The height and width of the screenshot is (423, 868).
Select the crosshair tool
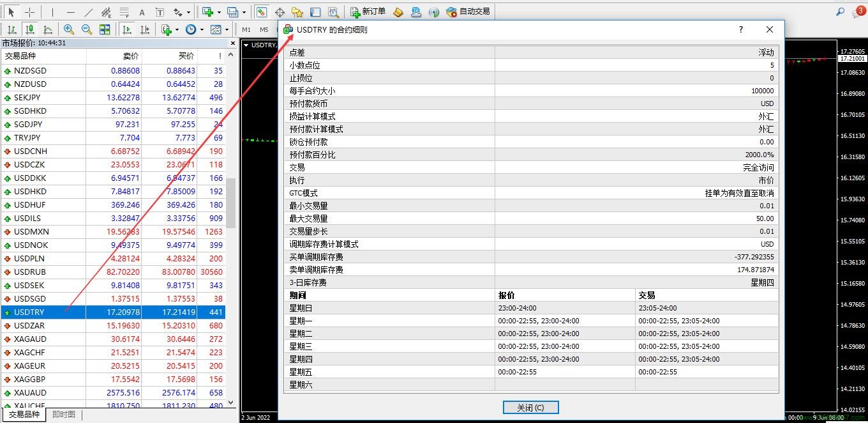(29, 12)
